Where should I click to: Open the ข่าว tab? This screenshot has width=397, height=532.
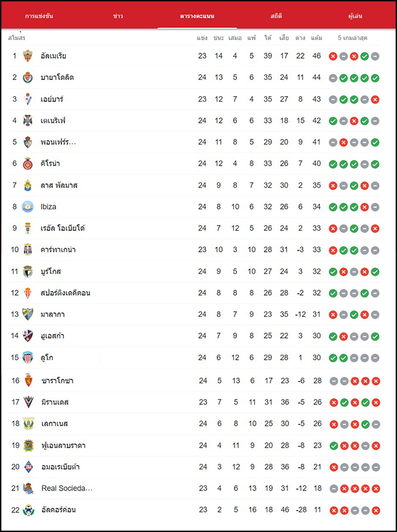(118, 16)
